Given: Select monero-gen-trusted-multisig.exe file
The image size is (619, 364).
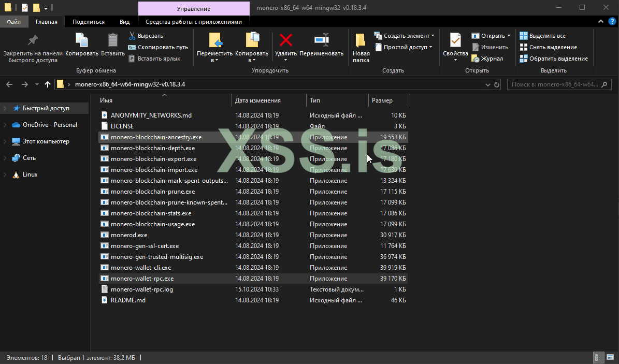Looking at the screenshot, I should click(x=253, y=257).
